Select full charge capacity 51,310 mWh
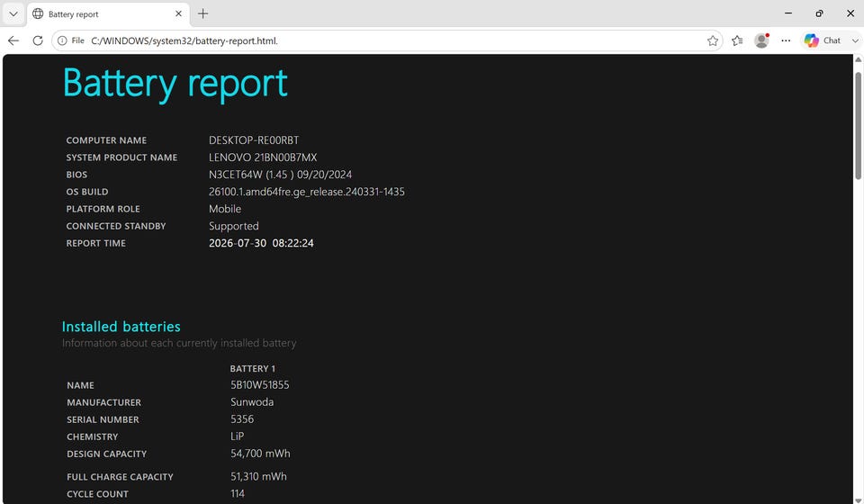Screen dimensions: 864x504 (258, 476)
